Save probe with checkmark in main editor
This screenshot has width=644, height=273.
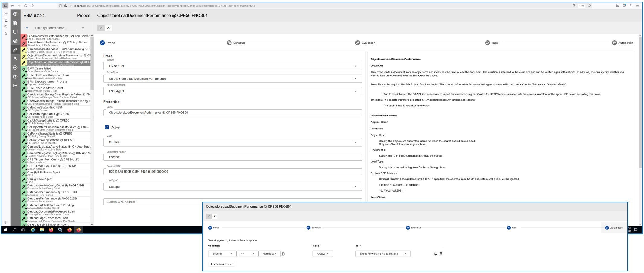[x=101, y=28]
